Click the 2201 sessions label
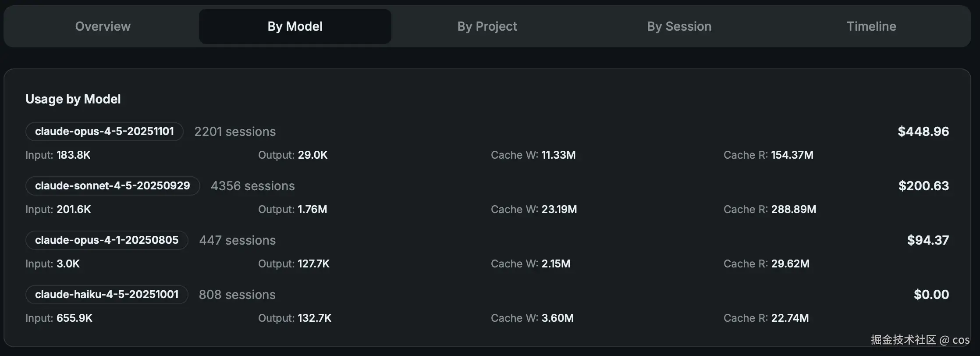 pyautogui.click(x=235, y=132)
